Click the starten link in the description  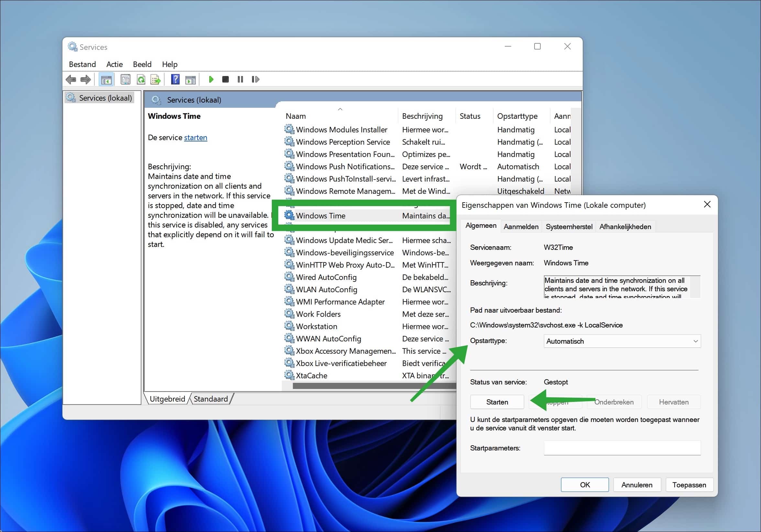click(x=195, y=137)
